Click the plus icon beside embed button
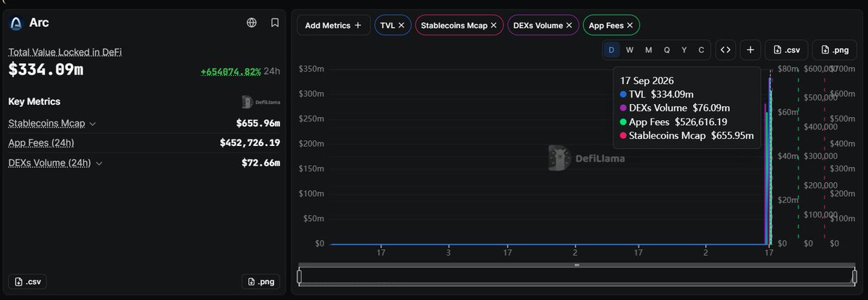The height and width of the screenshot is (300, 868). point(751,50)
